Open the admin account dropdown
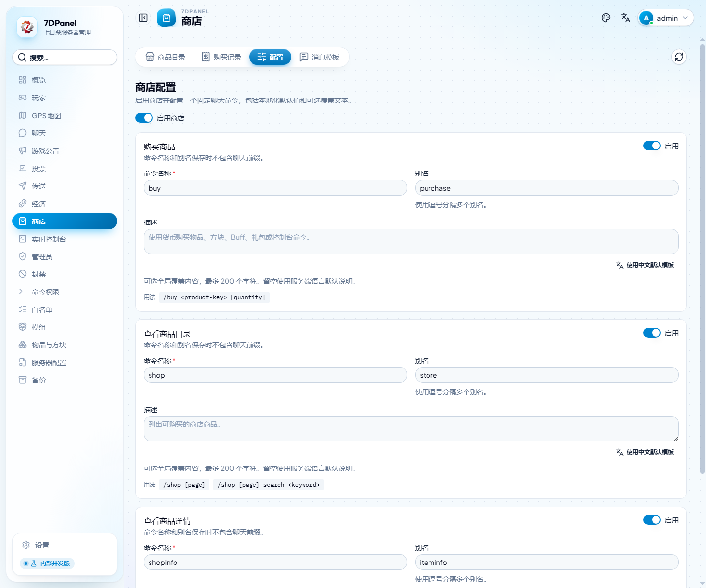The width and height of the screenshot is (706, 588). [x=666, y=18]
